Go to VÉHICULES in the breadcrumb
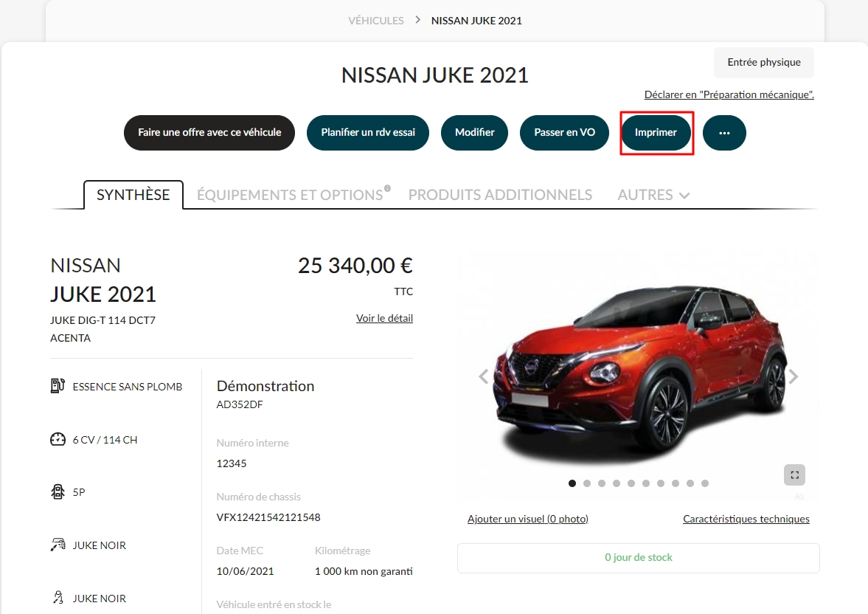 (x=376, y=21)
